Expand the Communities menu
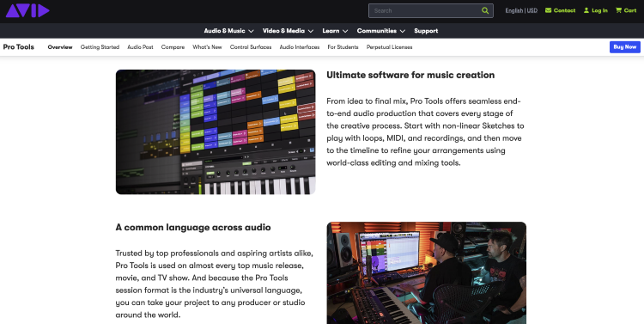This screenshot has width=644, height=324. tap(381, 31)
